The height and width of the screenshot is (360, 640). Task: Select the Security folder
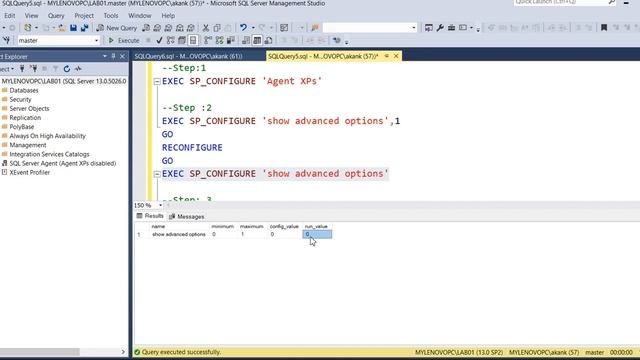pos(20,100)
